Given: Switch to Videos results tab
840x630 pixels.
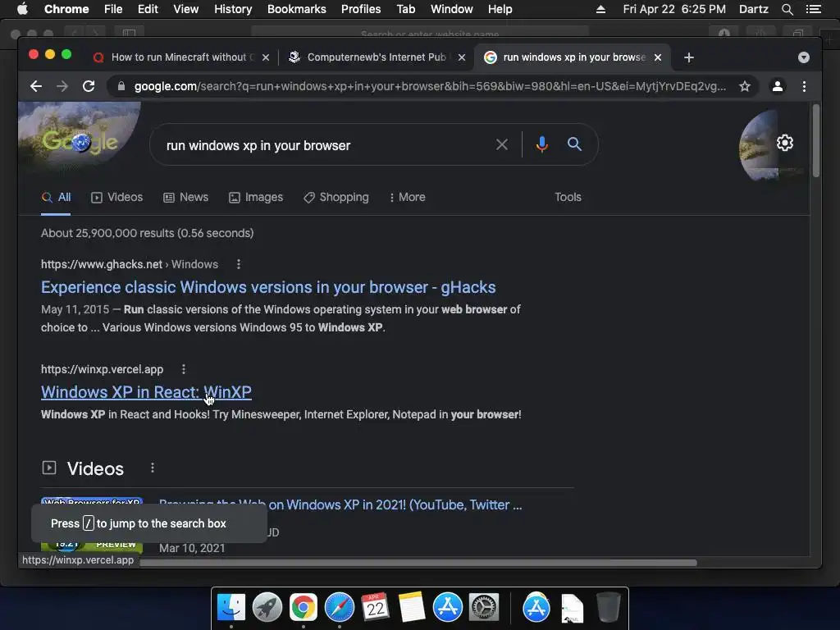Looking at the screenshot, I should (116, 197).
